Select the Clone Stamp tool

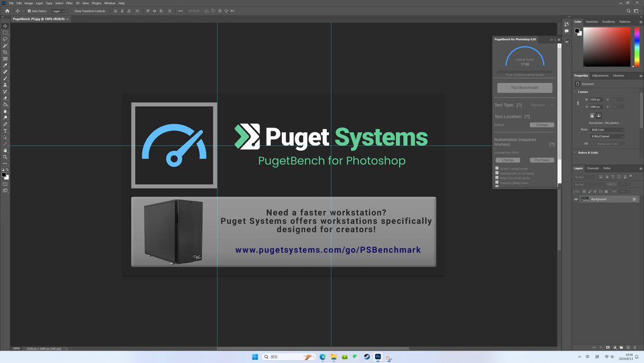(6, 85)
